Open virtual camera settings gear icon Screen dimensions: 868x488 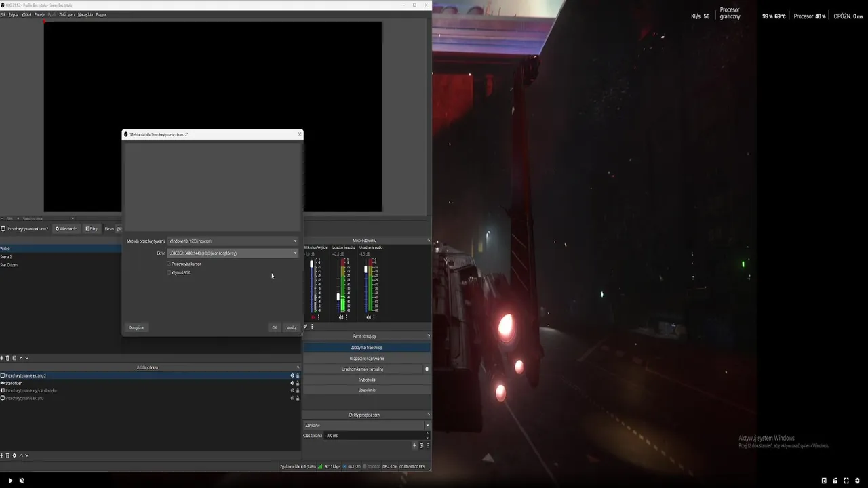point(427,369)
